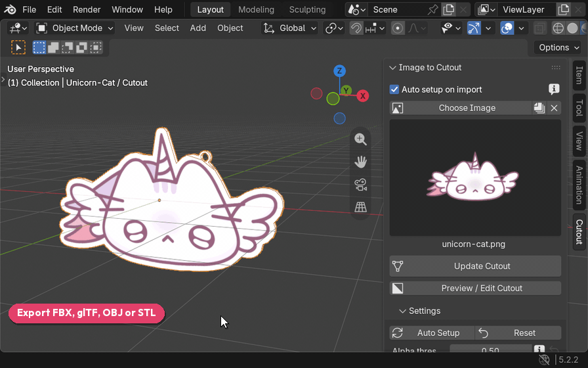Set selection mode to subtract
The height and width of the screenshot is (368, 588).
(x=68, y=48)
